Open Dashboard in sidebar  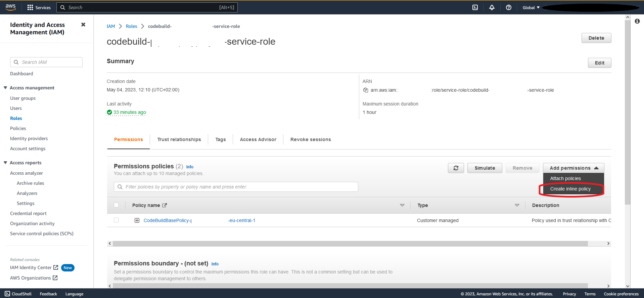point(21,74)
